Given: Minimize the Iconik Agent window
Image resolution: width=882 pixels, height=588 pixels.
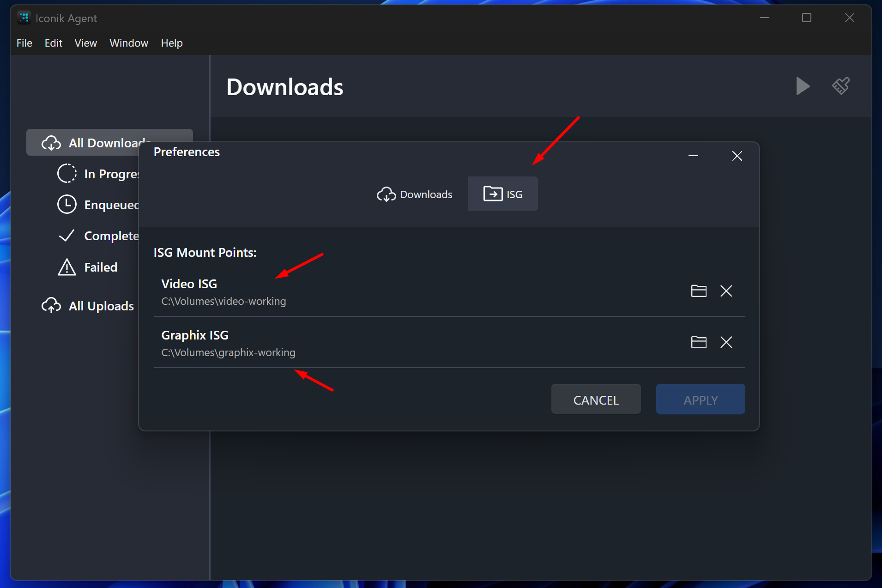Looking at the screenshot, I should [765, 18].
